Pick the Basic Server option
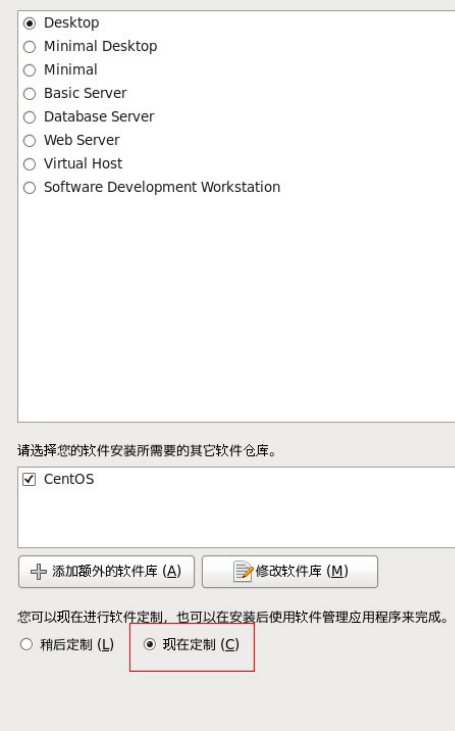This screenshot has height=731, width=455. pos(29,94)
